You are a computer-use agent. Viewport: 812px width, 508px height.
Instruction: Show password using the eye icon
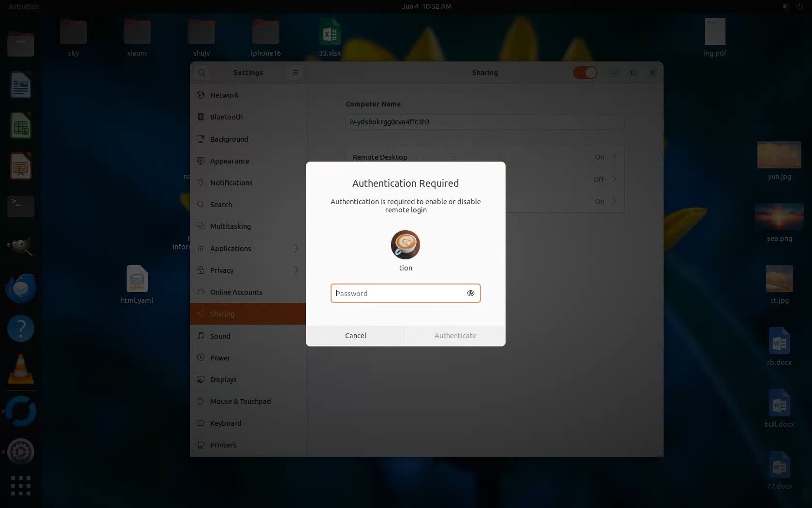[x=470, y=293]
